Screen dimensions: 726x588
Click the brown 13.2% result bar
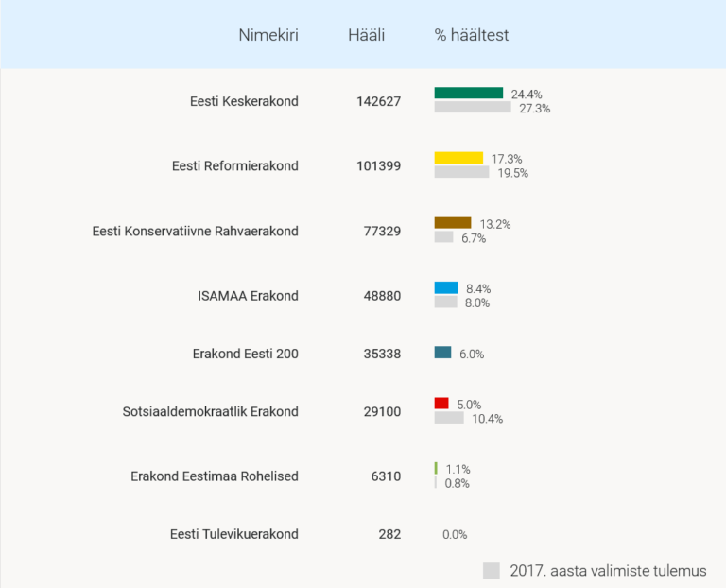453,222
